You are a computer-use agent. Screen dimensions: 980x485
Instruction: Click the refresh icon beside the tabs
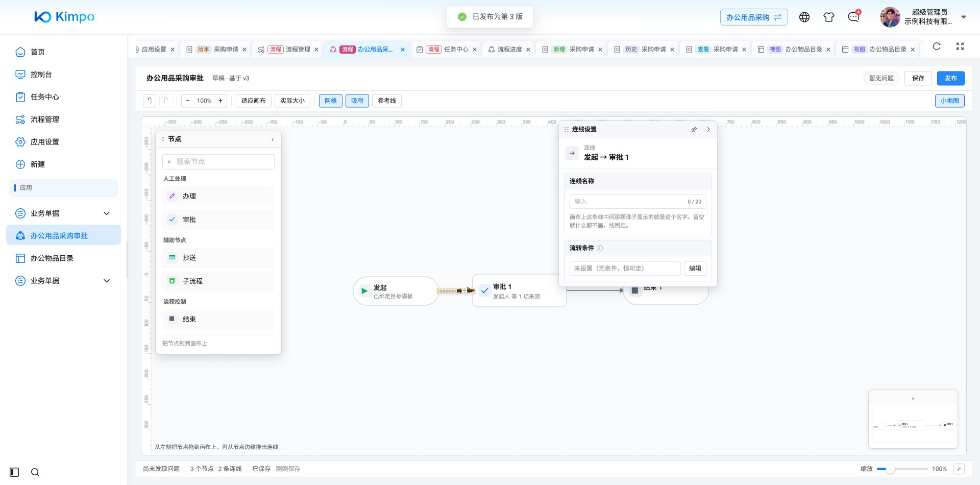(937, 46)
